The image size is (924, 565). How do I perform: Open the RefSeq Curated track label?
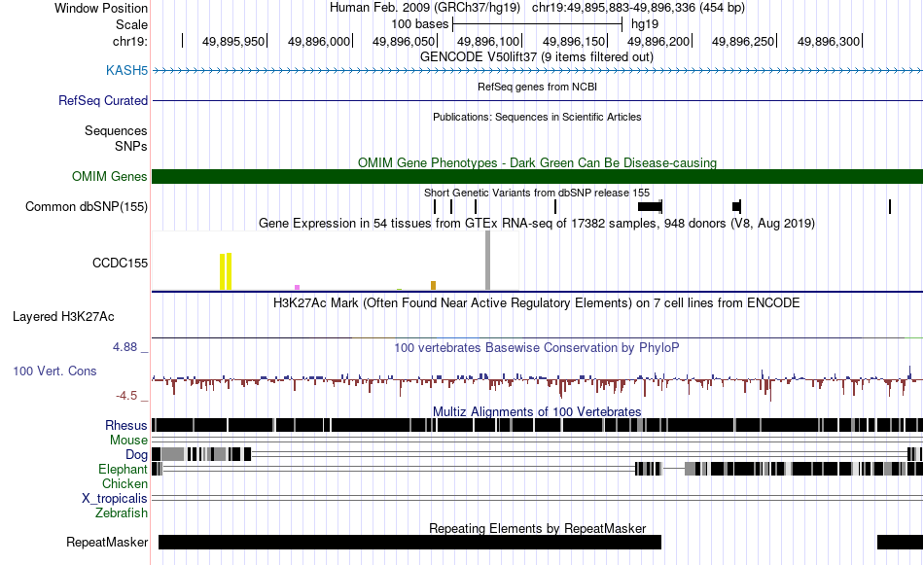click(x=102, y=101)
